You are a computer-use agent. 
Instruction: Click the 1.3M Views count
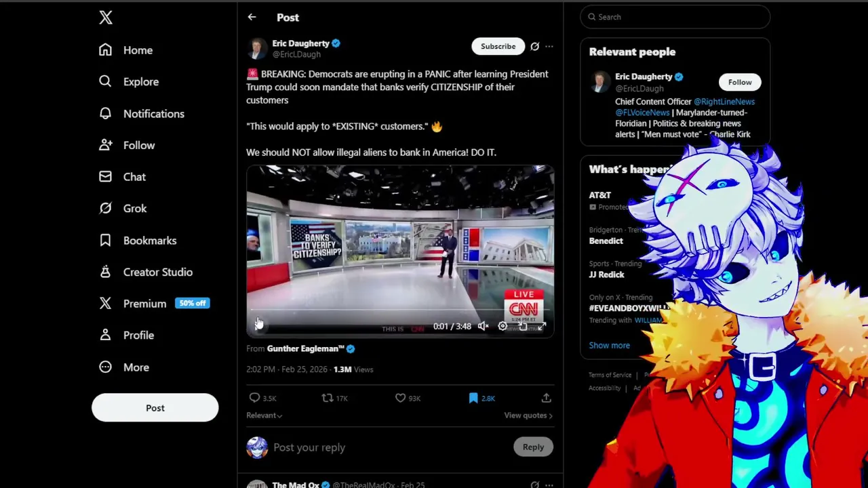(x=353, y=369)
